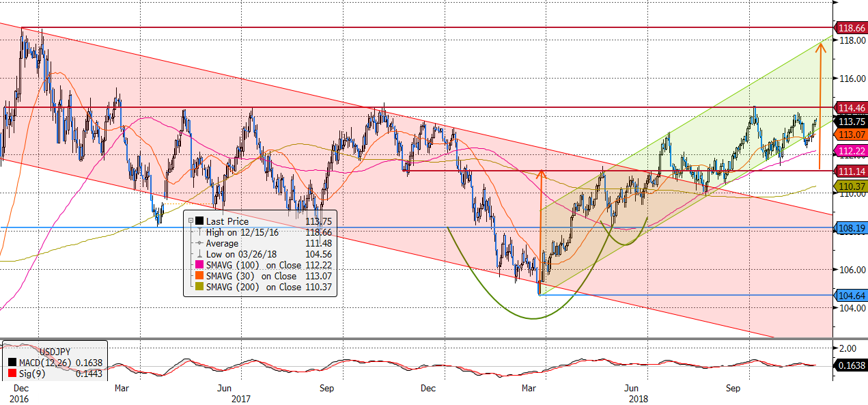Click the pink 112.22 price axis tag
Screen dimensions: 868x405
point(851,150)
